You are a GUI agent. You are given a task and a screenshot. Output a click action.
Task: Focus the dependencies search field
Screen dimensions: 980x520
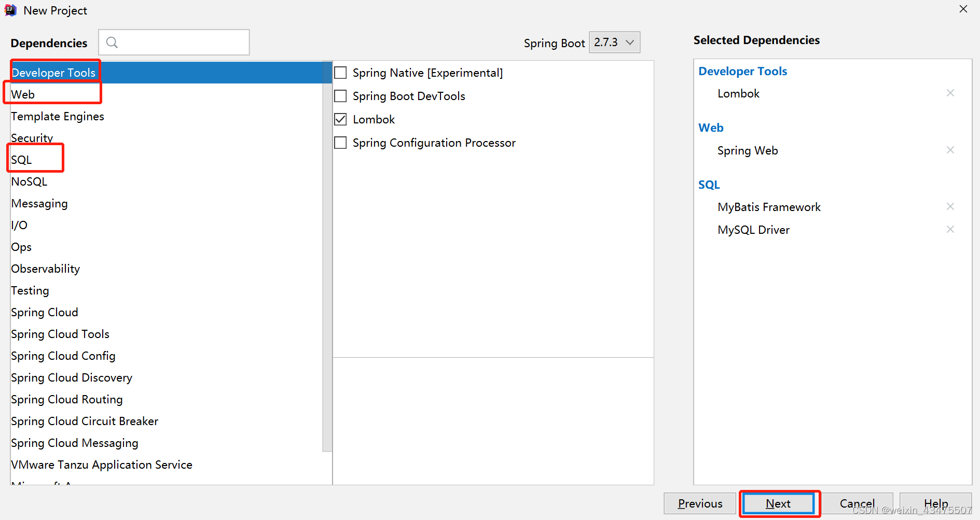pos(174,43)
